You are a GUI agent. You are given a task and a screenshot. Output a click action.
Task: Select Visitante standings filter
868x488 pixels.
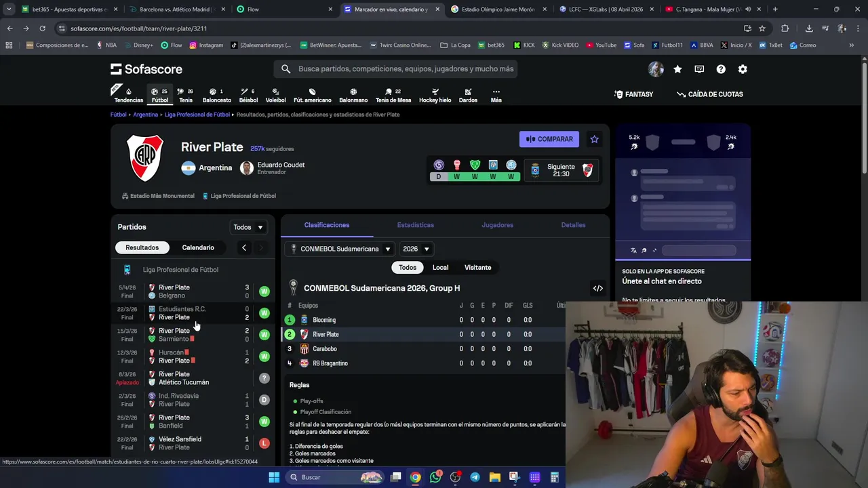pos(477,267)
